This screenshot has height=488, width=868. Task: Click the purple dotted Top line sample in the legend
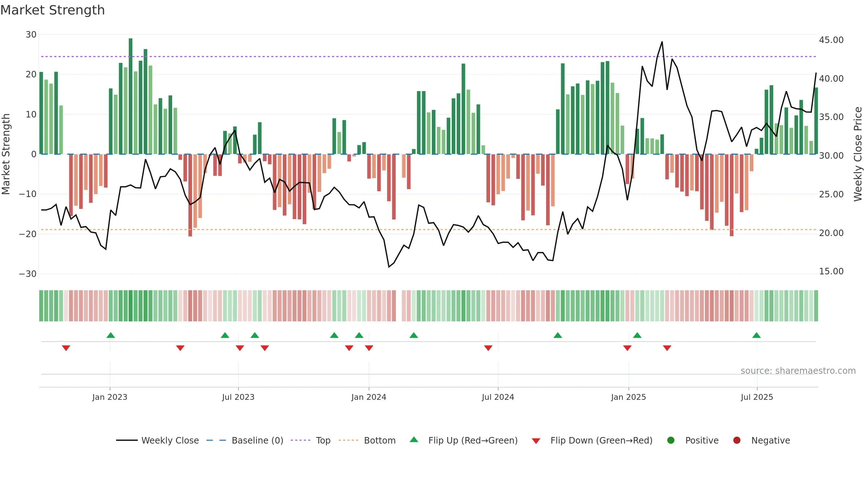pyautogui.click(x=301, y=440)
